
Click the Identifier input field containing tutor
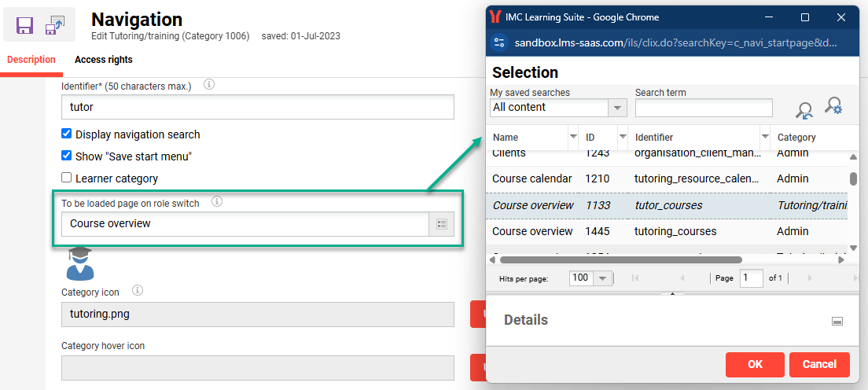pos(257,107)
